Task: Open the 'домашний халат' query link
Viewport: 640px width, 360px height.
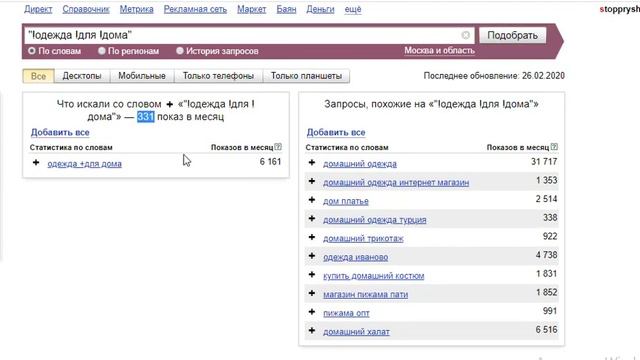Action: tap(356, 332)
